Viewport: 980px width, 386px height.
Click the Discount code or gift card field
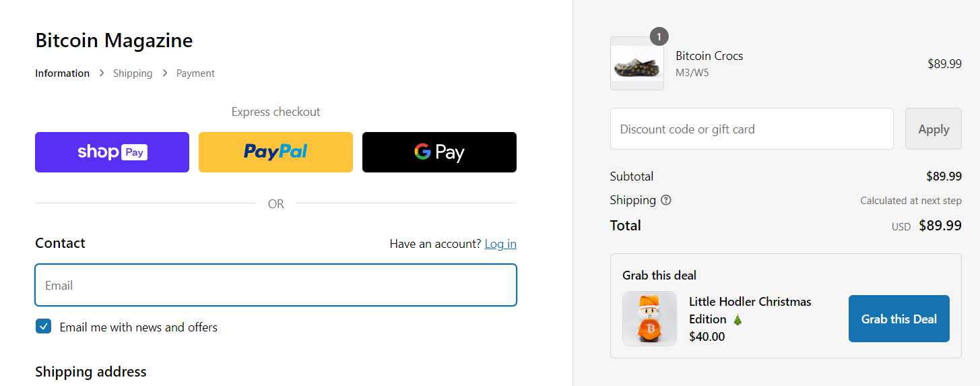pyautogui.click(x=751, y=129)
